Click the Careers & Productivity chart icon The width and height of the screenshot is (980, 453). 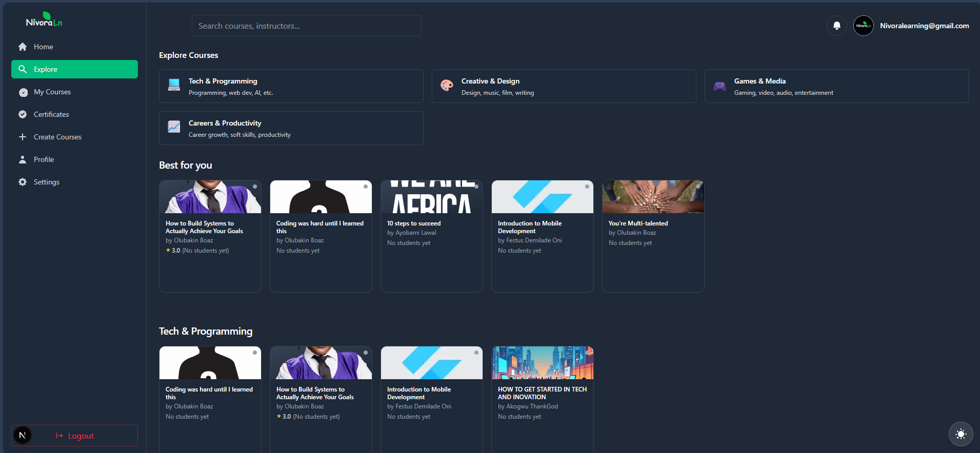[x=174, y=127]
